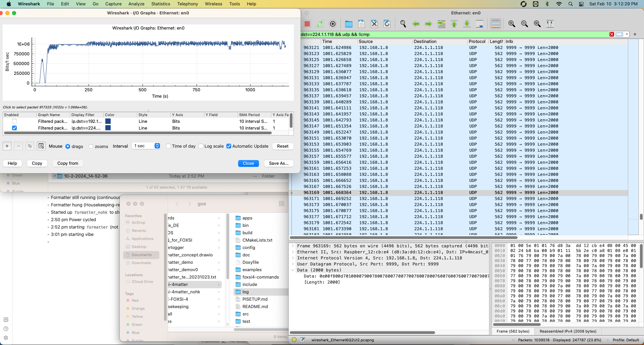Open Spotlight search in macOS menu bar
The width and height of the screenshot is (644, 345).
[571, 4]
